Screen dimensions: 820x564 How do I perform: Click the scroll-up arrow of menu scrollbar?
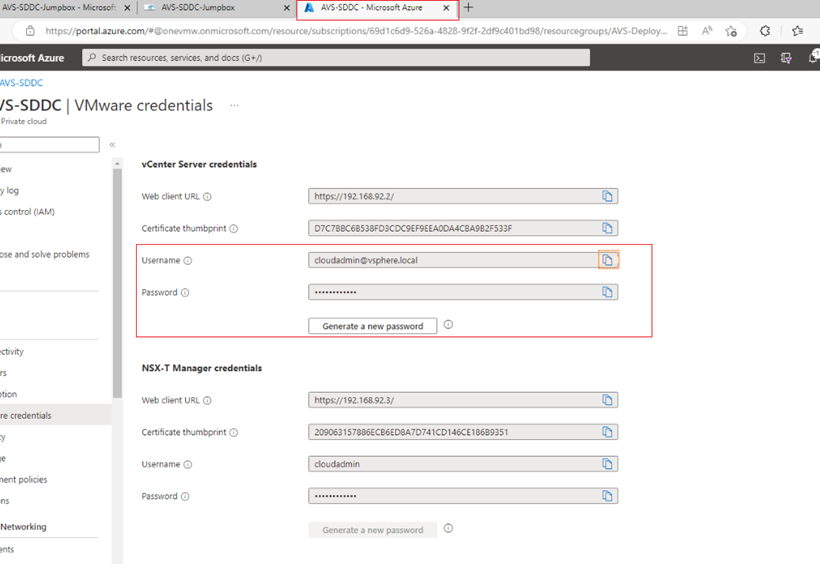coord(117,164)
